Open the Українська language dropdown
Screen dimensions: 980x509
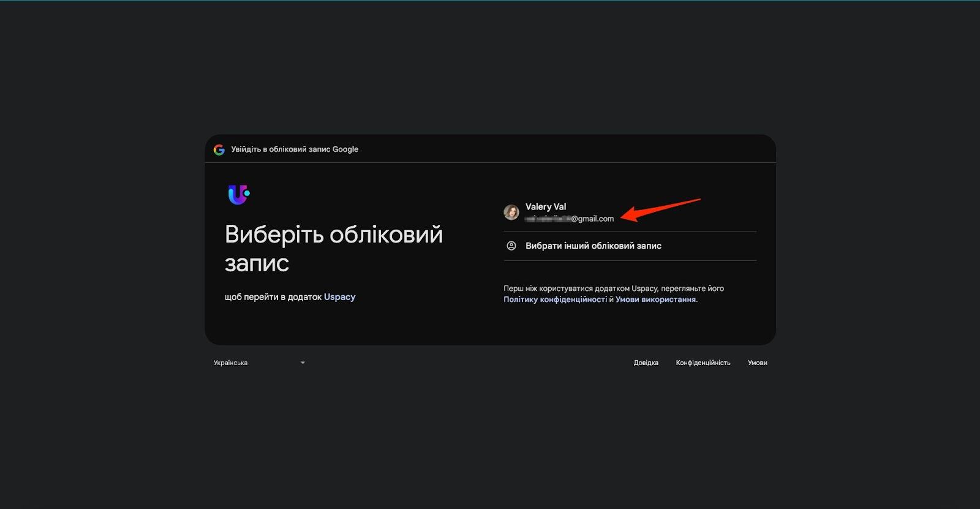pyautogui.click(x=258, y=363)
